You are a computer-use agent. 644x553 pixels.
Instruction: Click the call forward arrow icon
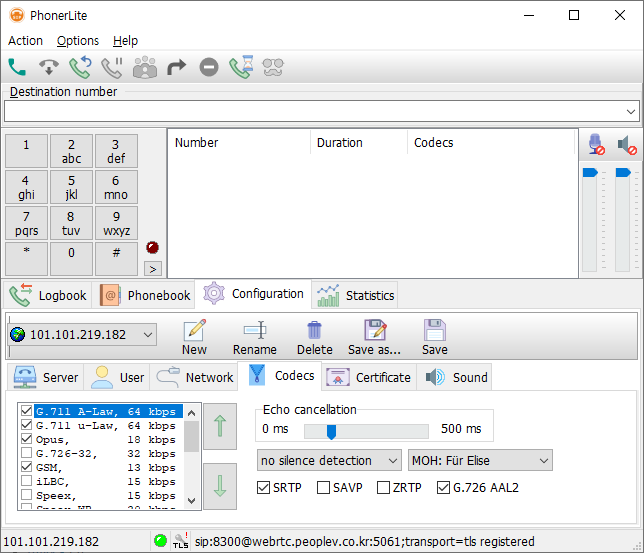click(x=177, y=67)
